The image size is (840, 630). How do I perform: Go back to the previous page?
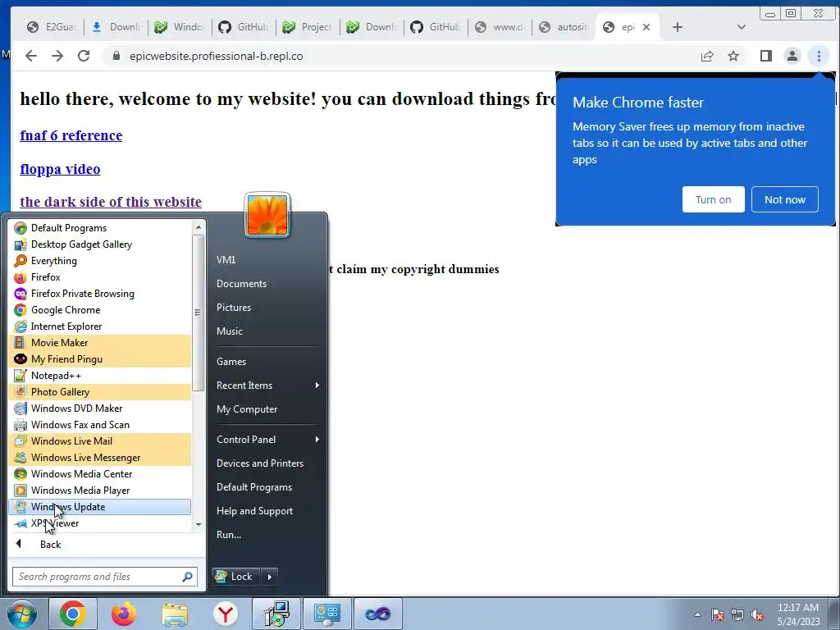click(31, 56)
